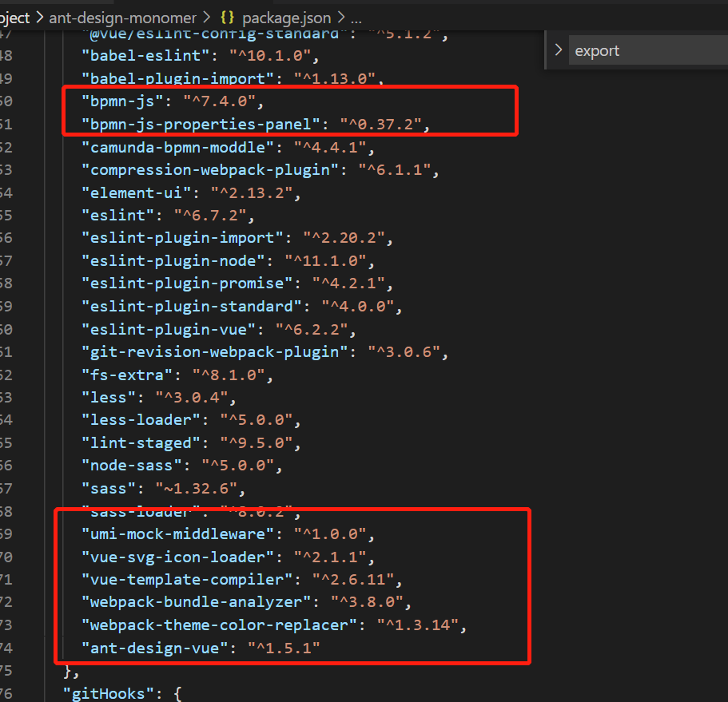Open the trailing ellipsis breadcrumb
728x702 pixels.
(356, 19)
